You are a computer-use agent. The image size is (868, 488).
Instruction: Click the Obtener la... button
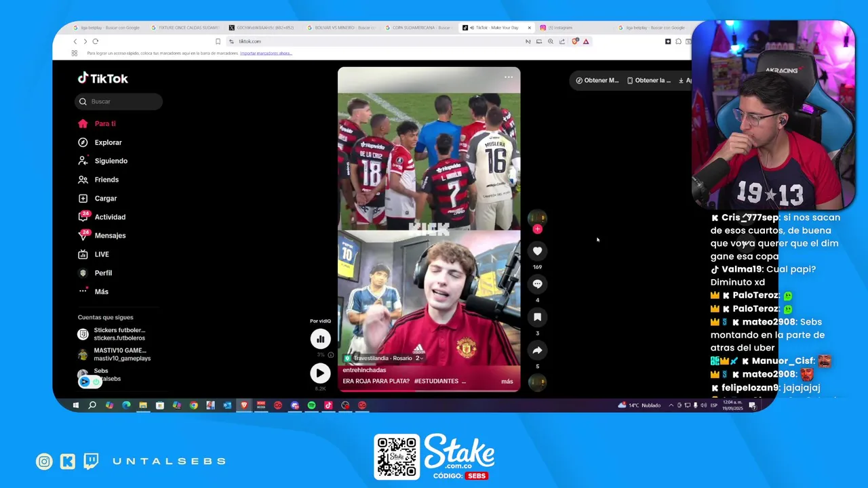click(649, 80)
